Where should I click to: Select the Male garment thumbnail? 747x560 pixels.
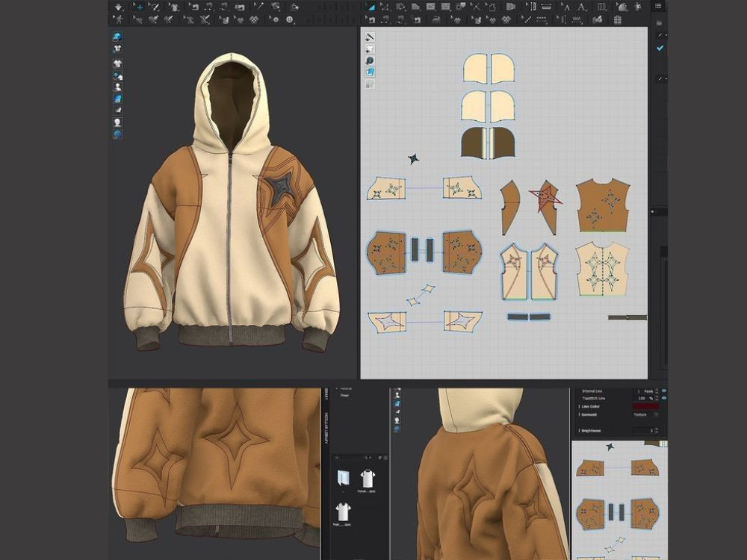click(344, 511)
